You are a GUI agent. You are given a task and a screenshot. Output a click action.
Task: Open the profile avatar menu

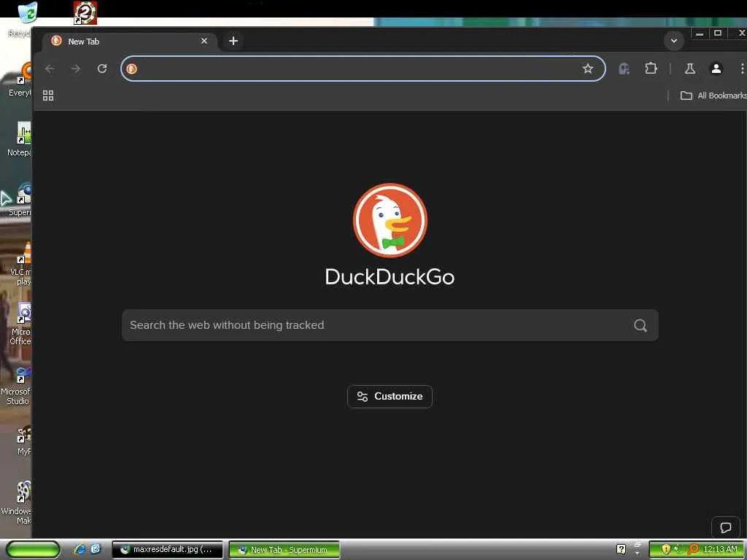coord(716,69)
